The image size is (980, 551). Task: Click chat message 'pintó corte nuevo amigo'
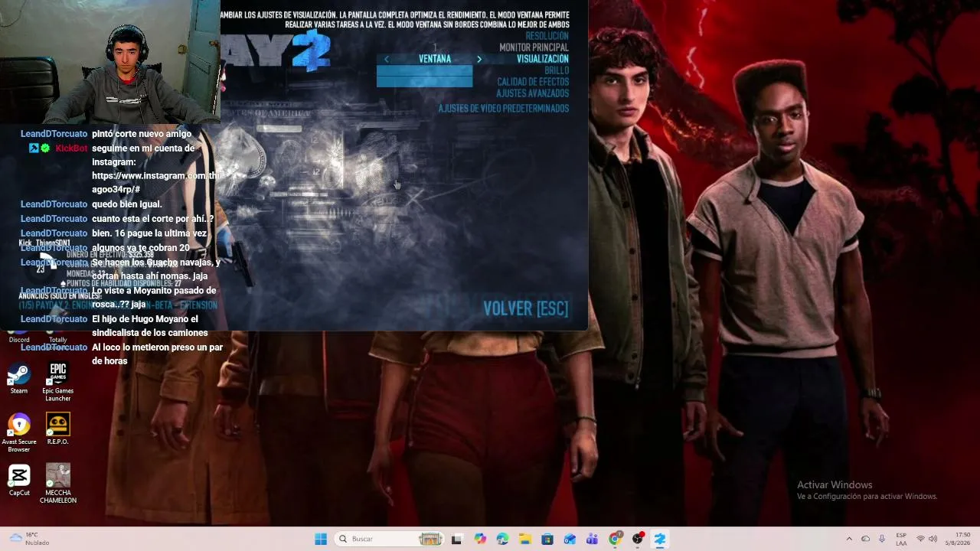[142, 134]
